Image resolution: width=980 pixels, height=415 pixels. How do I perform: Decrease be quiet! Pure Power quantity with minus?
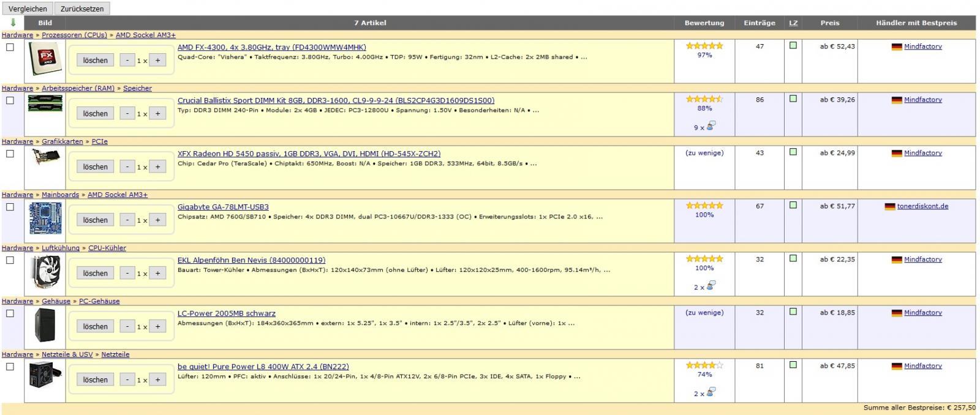point(127,380)
